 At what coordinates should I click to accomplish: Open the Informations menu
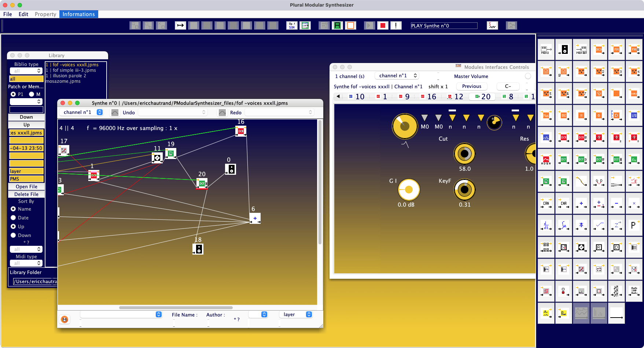click(x=79, y=14)
